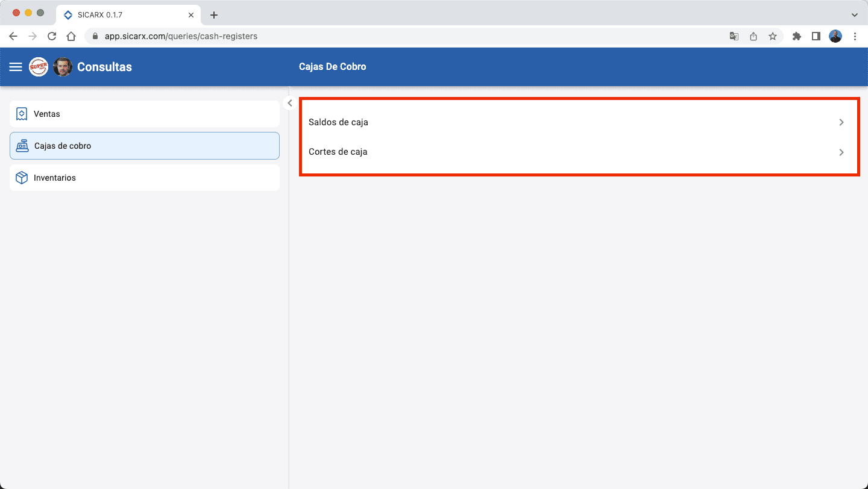Bookmark this page with the star icon

pyautogui.click(x=773, y=36)
